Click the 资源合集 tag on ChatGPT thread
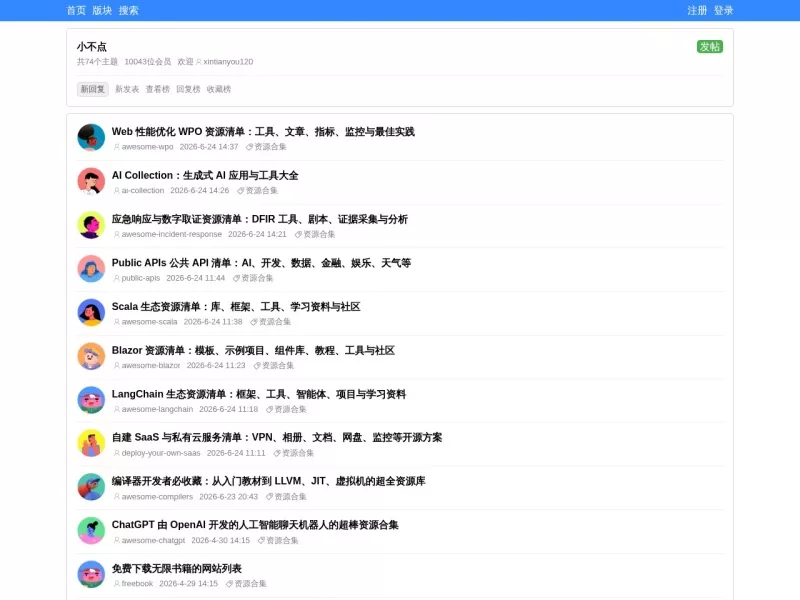The image size is (800, 600). pos(278,540)
